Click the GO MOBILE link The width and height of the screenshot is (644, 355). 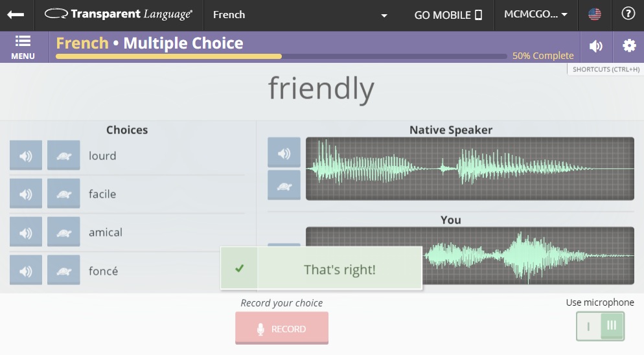coord(448,15)
